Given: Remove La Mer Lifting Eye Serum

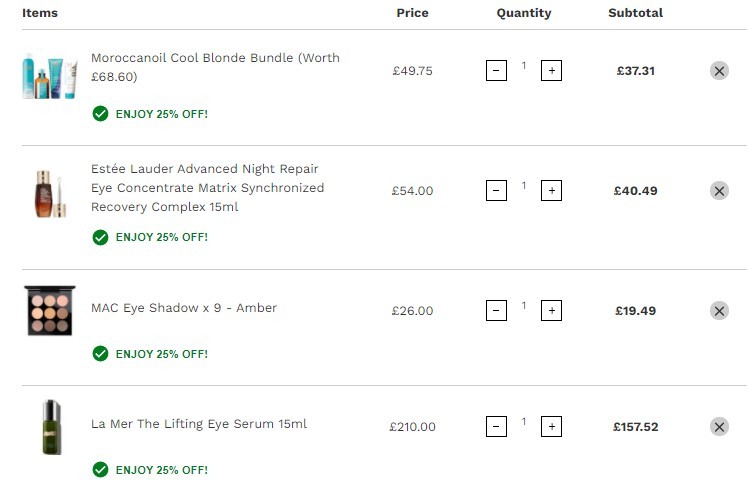Looking at the screenshot, I should coord(719,427).
